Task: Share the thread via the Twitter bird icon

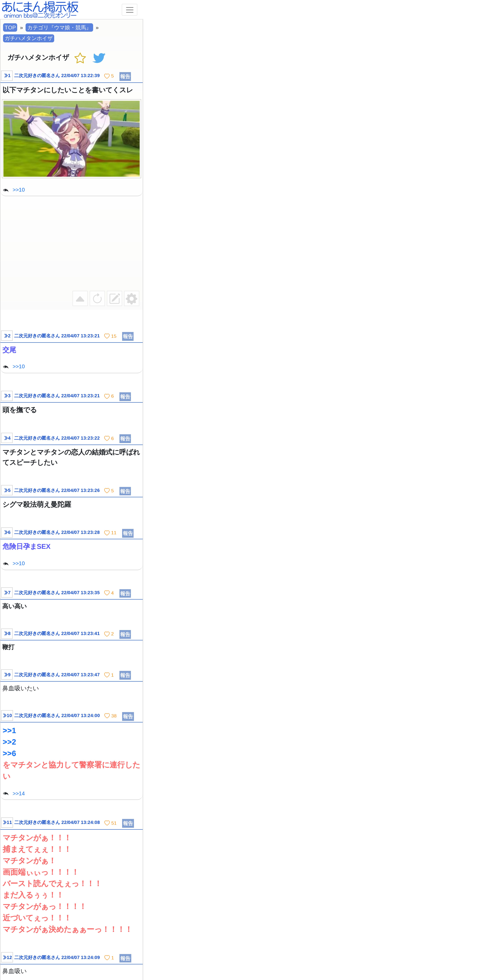Action: tap(99, 58)
